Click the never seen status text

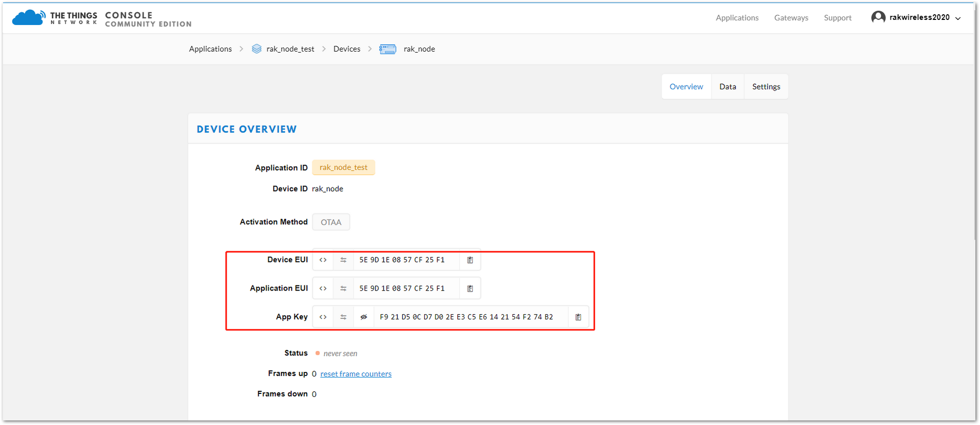click(340, 353)
